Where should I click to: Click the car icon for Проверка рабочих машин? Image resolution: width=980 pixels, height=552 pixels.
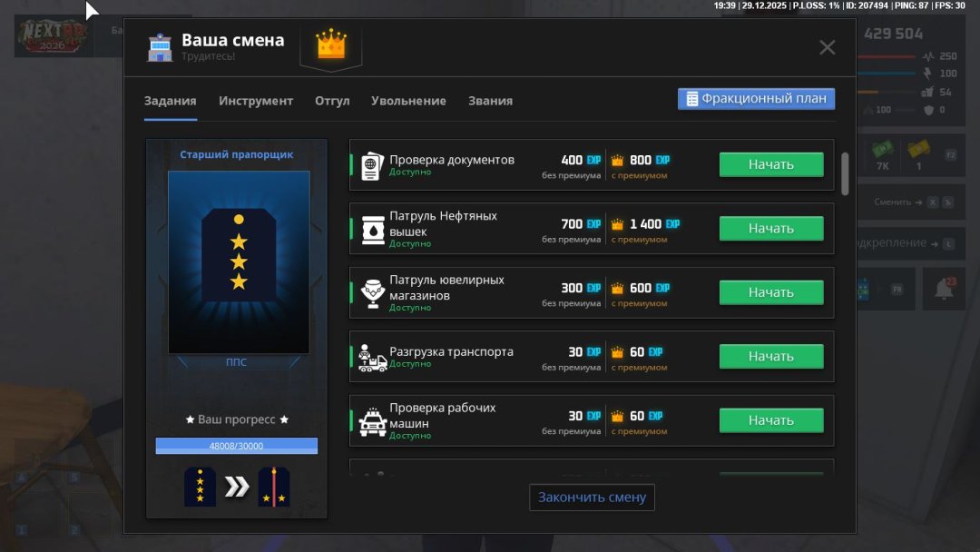pyautogui.click(x=372, y=421)
